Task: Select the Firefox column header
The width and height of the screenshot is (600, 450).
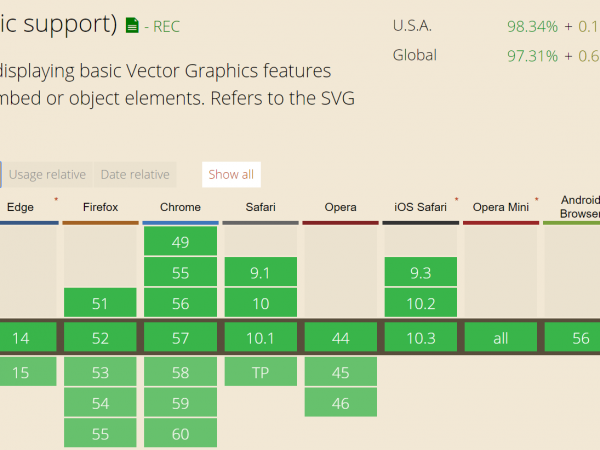Action: point(100,207)
